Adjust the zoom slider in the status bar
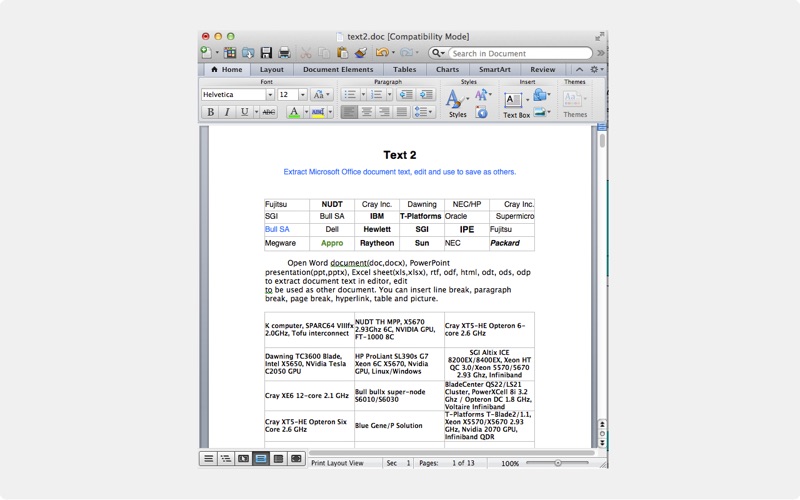This screenshot has height=500, width=800. tap(558, 463)
